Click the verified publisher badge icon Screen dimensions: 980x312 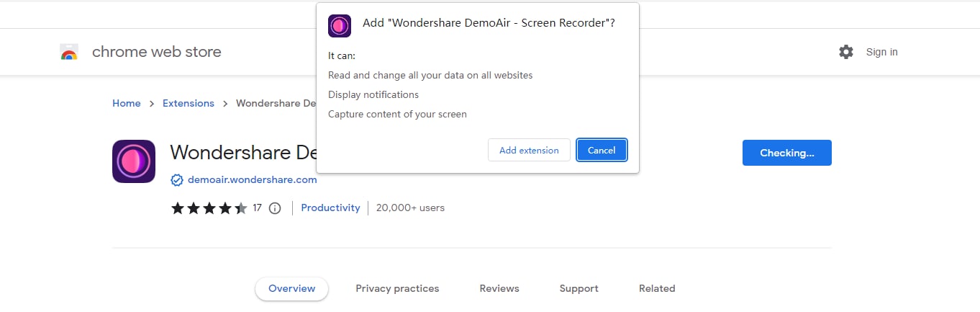[x=176, y=180]
